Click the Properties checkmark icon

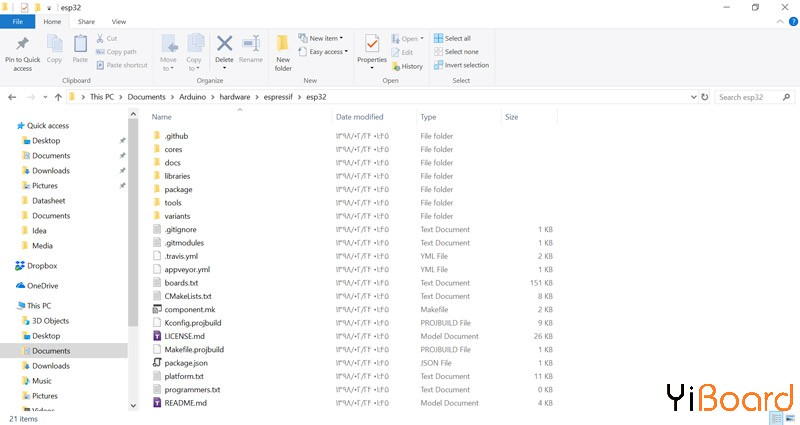point(372,44)
